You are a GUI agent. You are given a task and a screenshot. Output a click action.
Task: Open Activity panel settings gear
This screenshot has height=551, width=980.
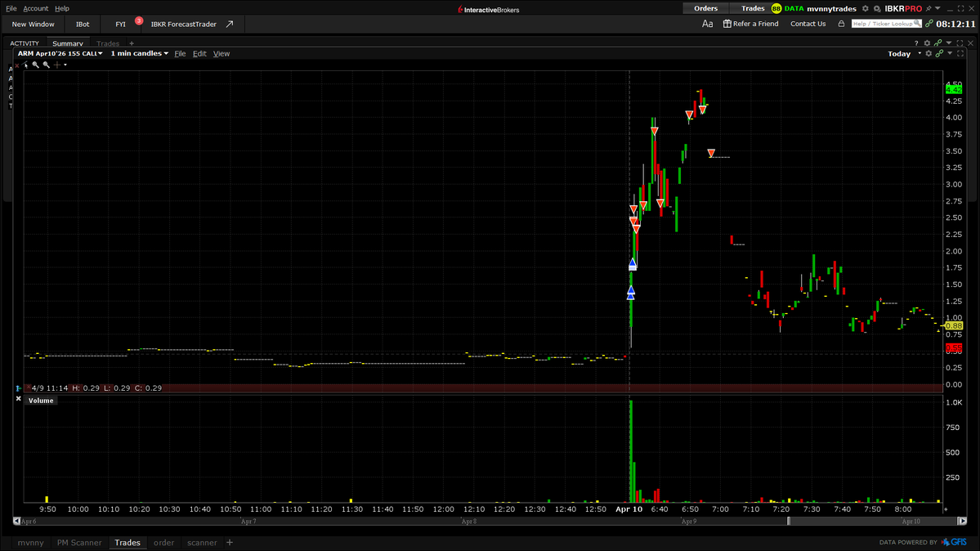pos(927,44)
